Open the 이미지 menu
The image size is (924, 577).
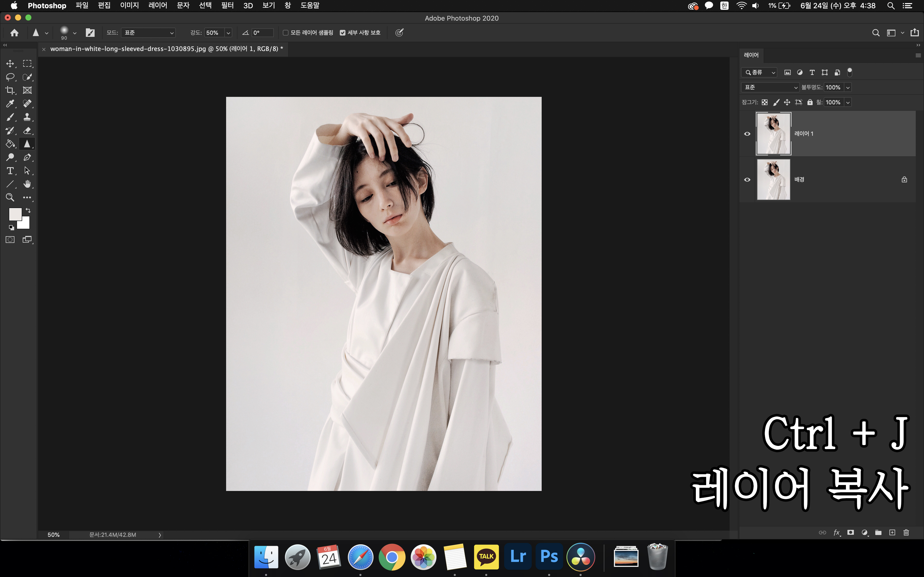(129, 6)
